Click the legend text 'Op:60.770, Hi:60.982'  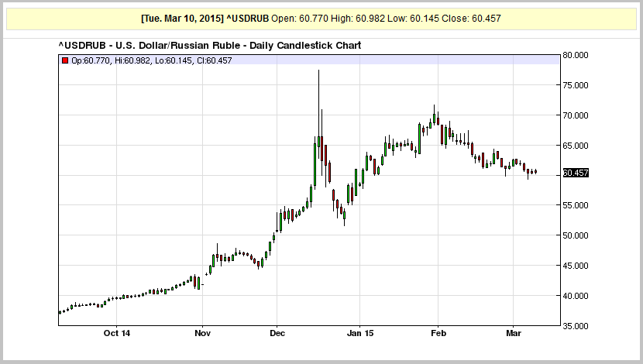(x=111, y=60)
